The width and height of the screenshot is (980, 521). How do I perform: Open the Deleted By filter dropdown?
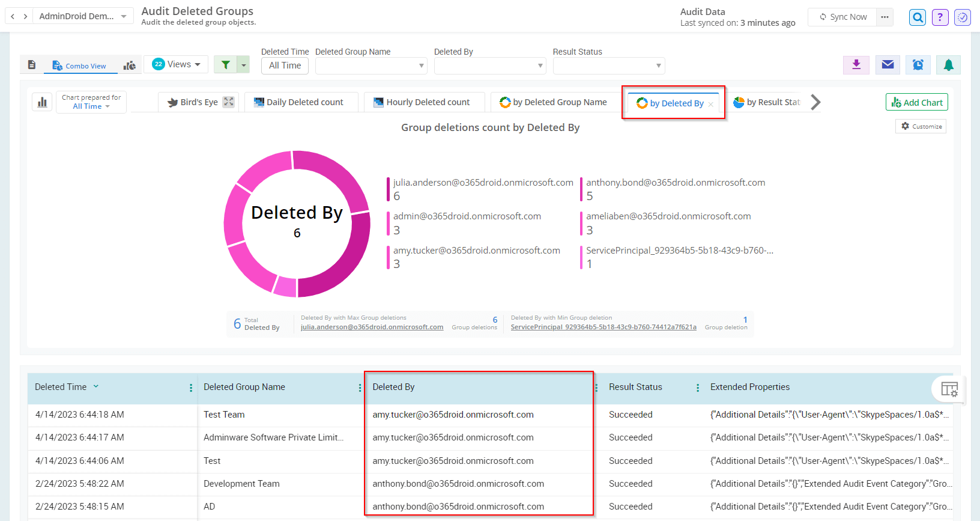(490, 66)
